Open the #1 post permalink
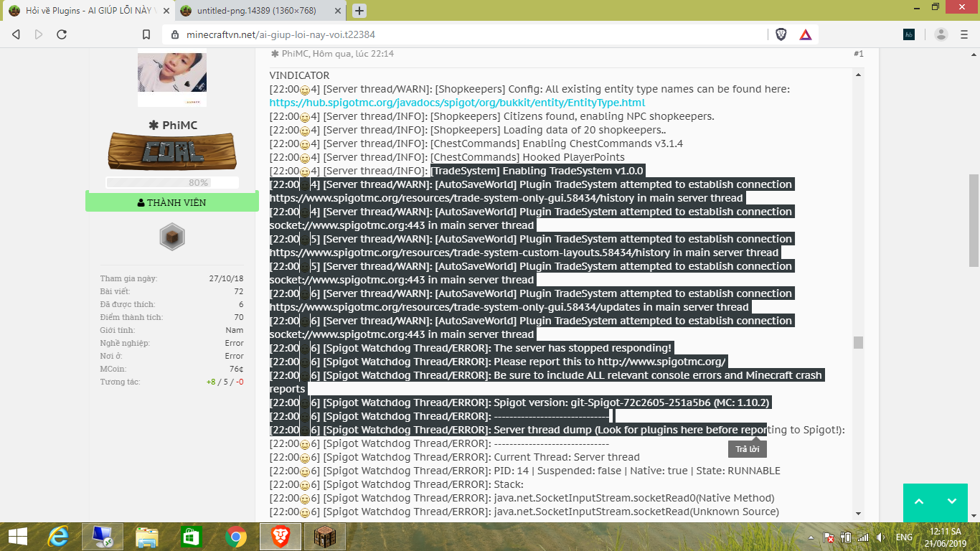 point(859,54)
